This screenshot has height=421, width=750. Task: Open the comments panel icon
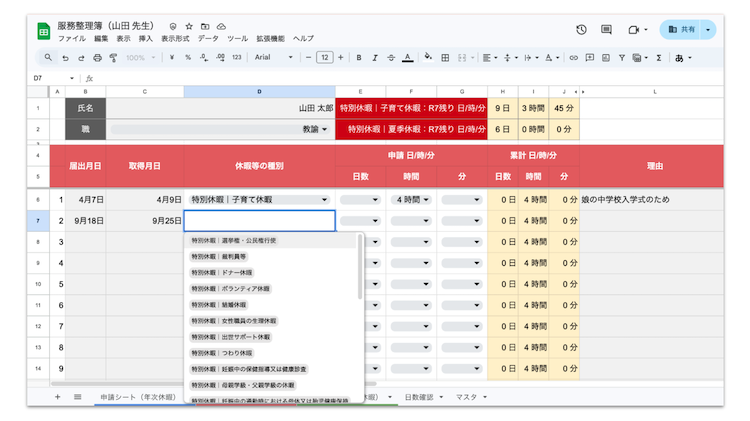[606, 30]
